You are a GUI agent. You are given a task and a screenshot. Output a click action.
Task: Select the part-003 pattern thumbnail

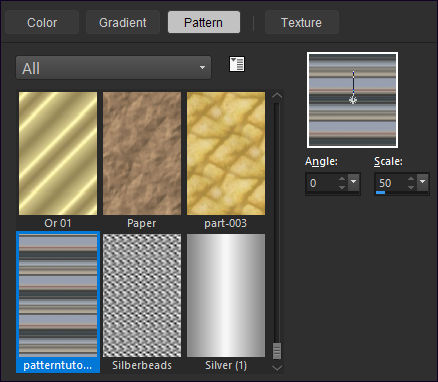[x=226, y=154]
